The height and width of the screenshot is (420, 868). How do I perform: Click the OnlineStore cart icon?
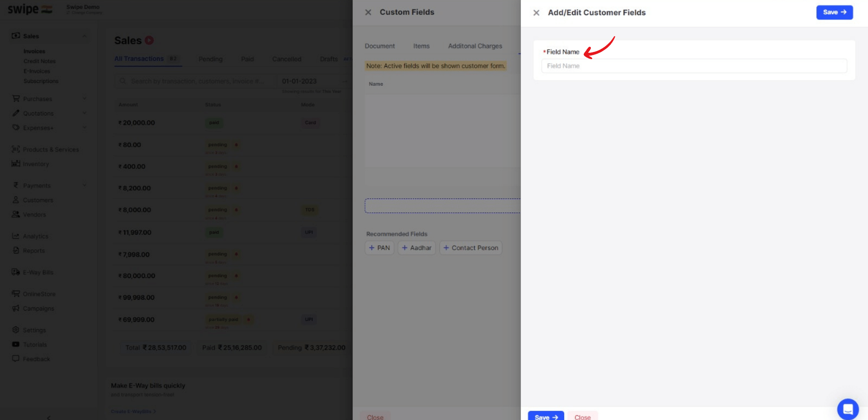coord(16,294)
